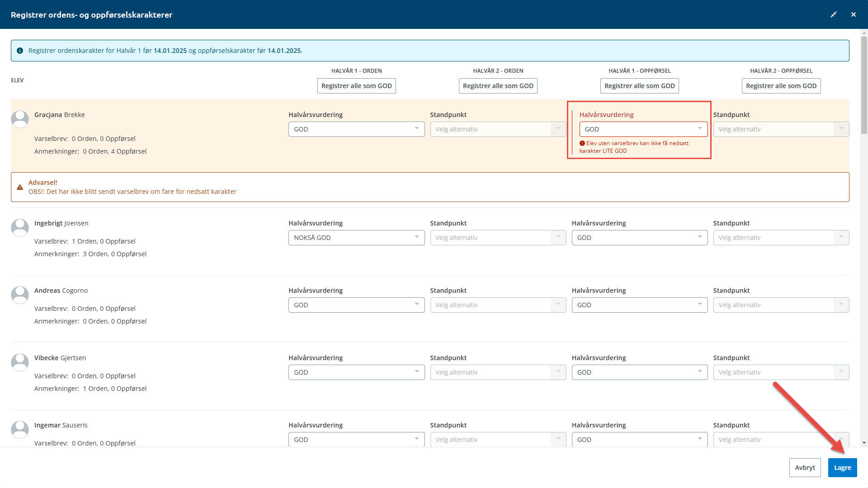Image resolution: width=868 pixels, height=488 pixels.
Task: Click the minimize dialog arrows icon
Action: [x=834, y=14]
